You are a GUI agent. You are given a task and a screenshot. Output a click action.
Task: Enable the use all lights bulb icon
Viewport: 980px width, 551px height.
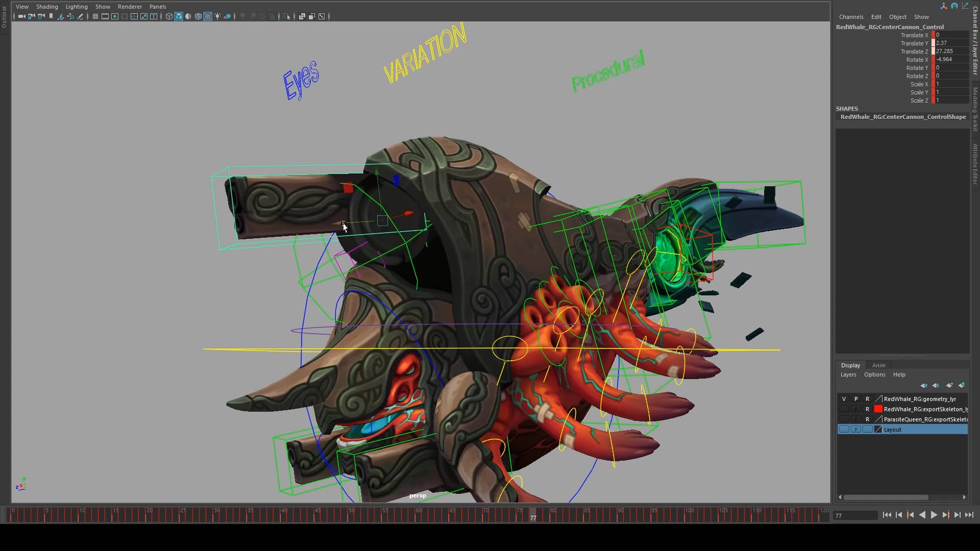(x=217, y=16)
